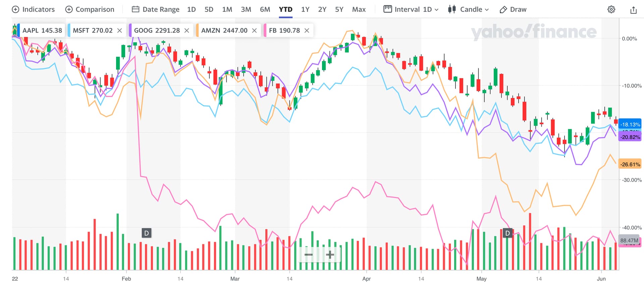Select the Max range
644x287 pixels.
tap(359, 9)
